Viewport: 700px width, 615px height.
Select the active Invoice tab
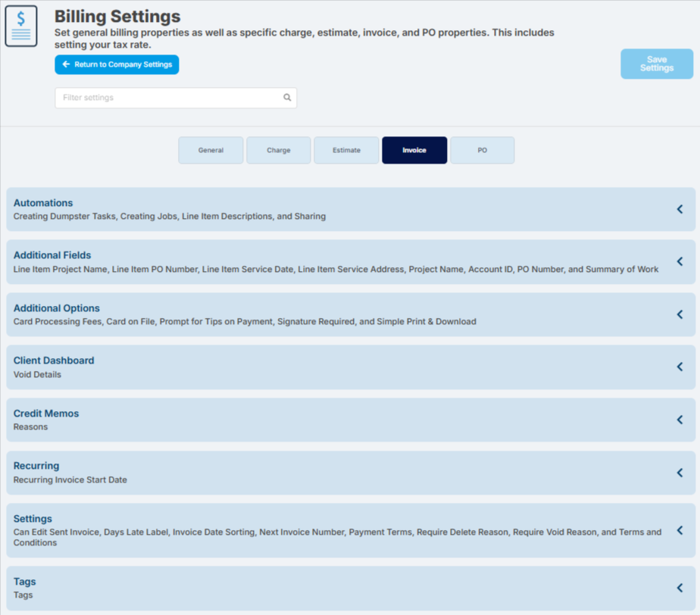tap(414, 150)
